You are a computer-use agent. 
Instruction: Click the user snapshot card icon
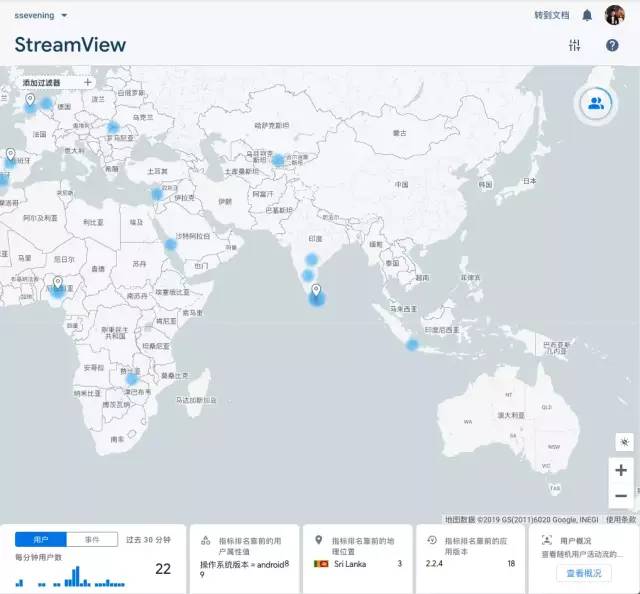click(x=547, y=540)
